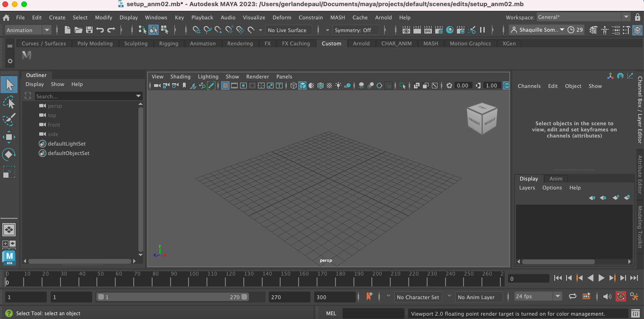Toggle the viewport grid display icon
Image resolution: width=644 pixels, height=319 pixels.
(x=225, y=86)
